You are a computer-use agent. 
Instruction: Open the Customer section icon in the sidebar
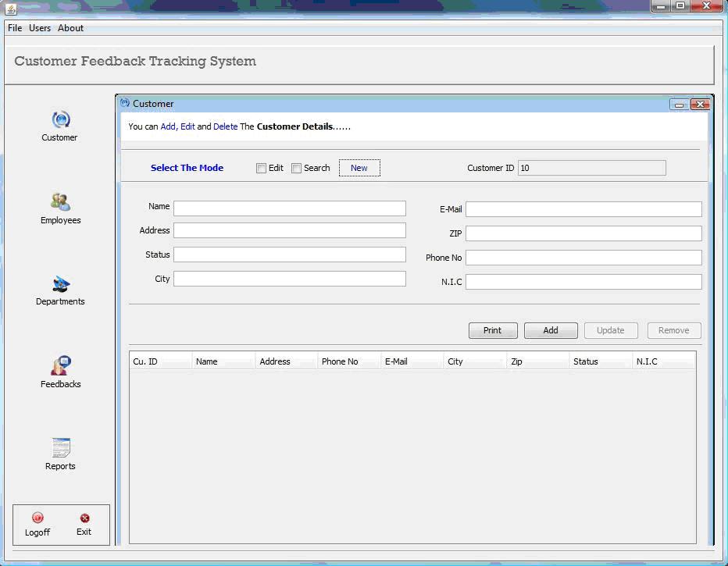61,119
